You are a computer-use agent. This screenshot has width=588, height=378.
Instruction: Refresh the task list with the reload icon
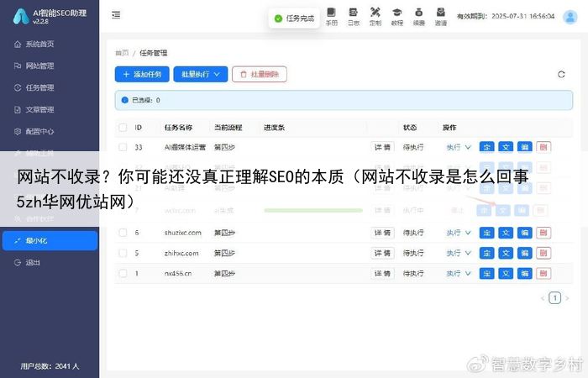tap(561, 75)
